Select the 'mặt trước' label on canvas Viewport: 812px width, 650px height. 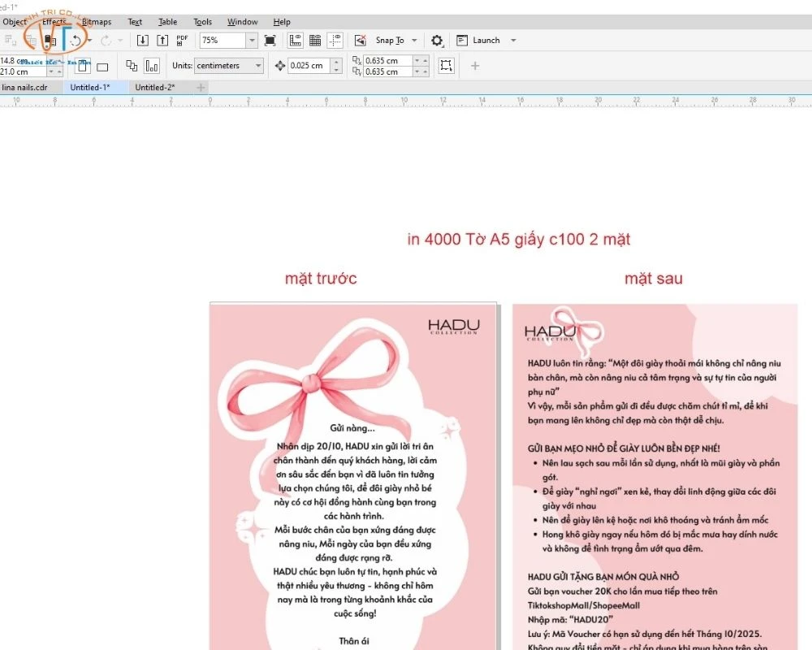(x=321, y=279)
